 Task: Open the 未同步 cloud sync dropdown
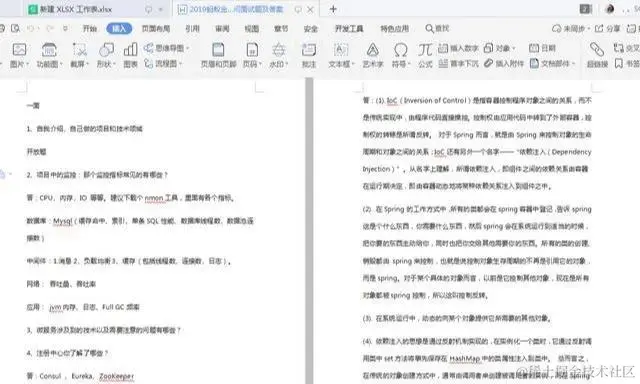tap(589, 28)
